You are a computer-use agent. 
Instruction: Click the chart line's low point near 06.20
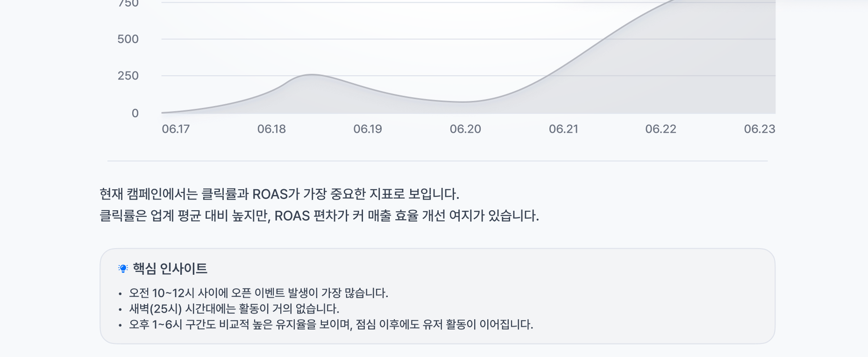[x=462, y=102]
